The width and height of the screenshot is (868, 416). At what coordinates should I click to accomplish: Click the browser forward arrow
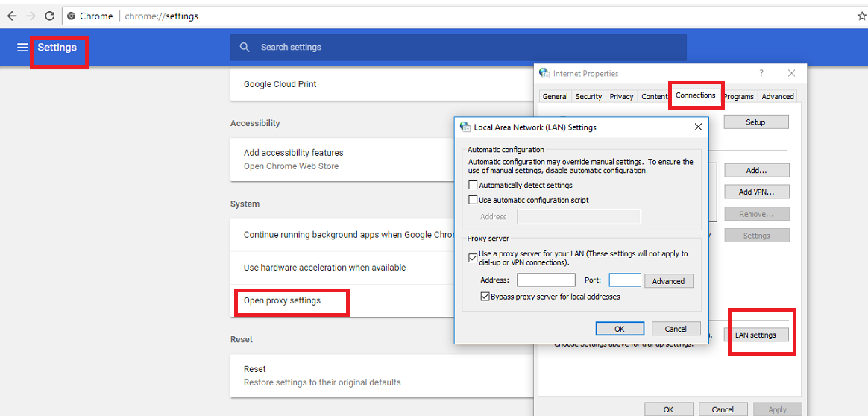pos(31,16)
